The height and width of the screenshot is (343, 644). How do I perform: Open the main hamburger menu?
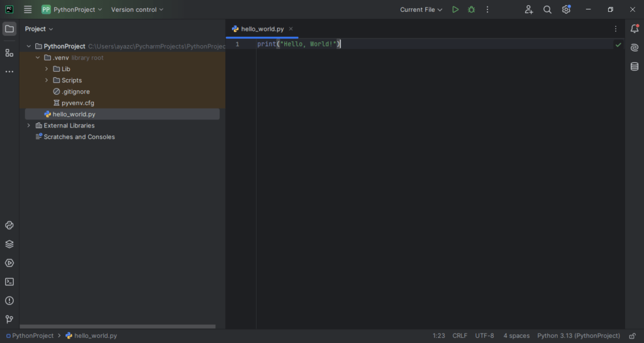pos(28,9)
